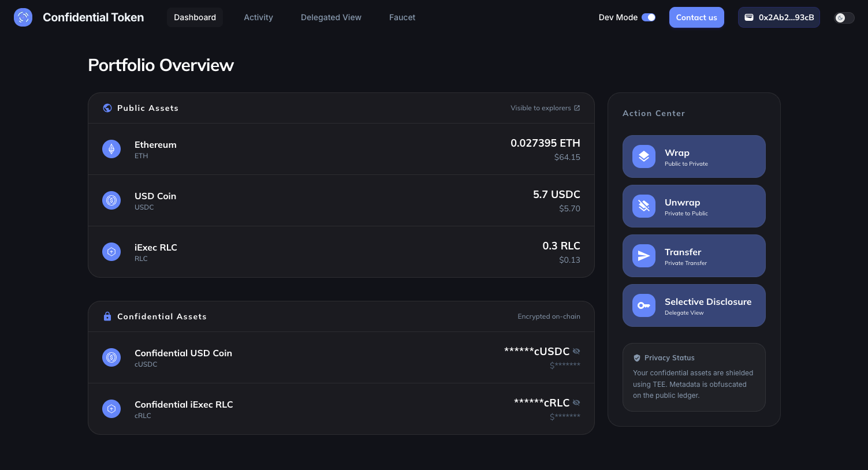Click the Confidential USD Coin cUSDC icon
The width and height of the screenshot is (868, 470).
coord(111,357)
